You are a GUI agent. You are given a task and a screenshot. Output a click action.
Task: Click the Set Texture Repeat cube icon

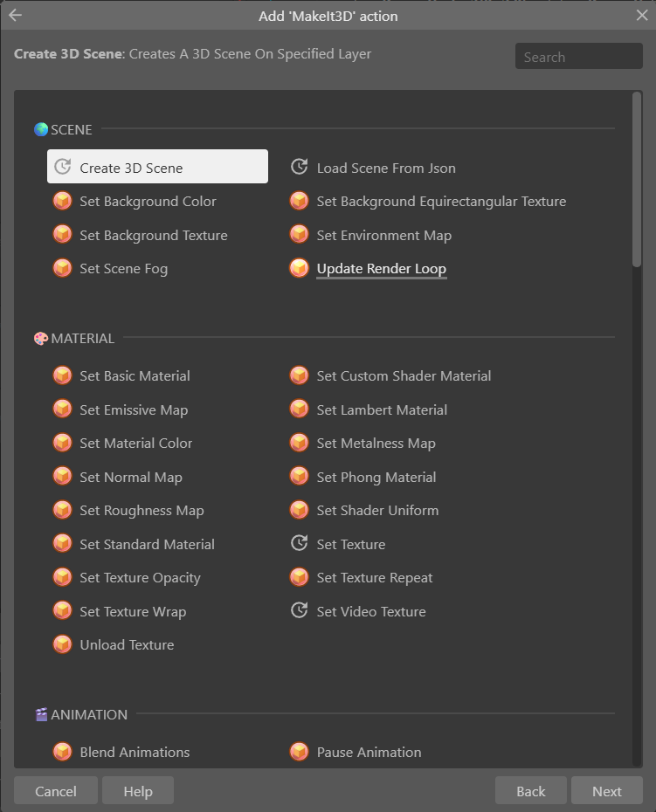[299, 577]
